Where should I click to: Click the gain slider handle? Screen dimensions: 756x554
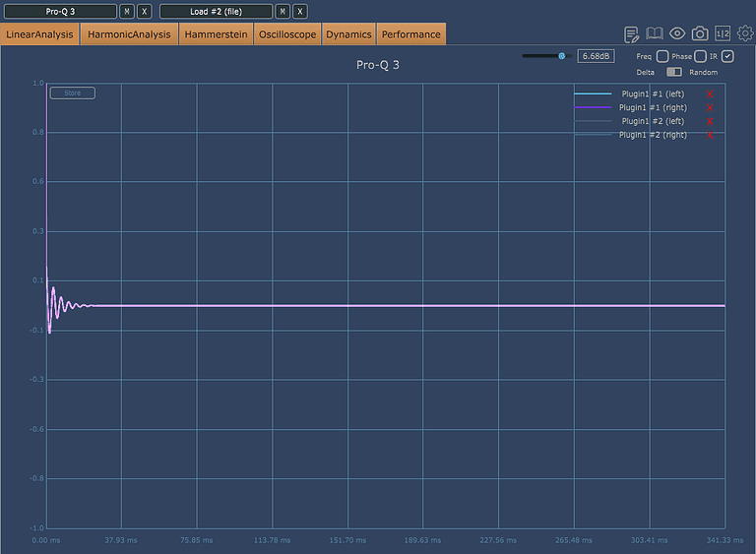click(561, 56)
